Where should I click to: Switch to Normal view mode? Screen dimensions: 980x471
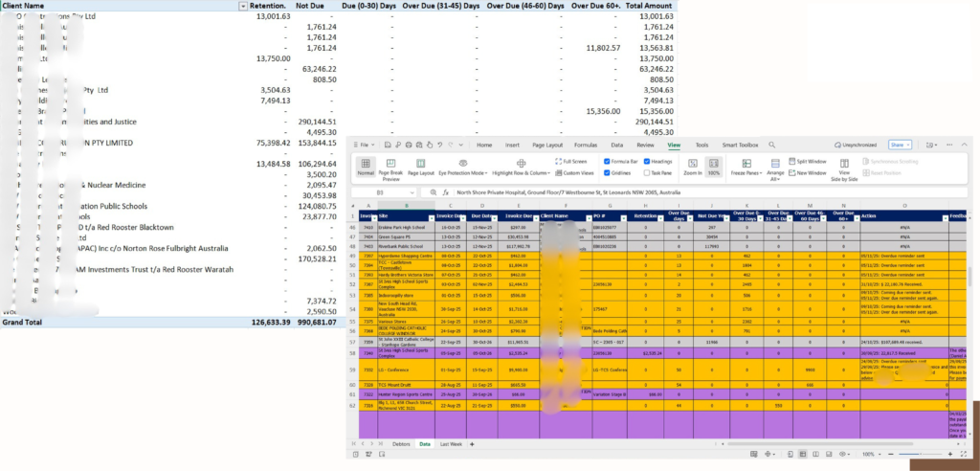pyautogui.click(x=366, y=167)
